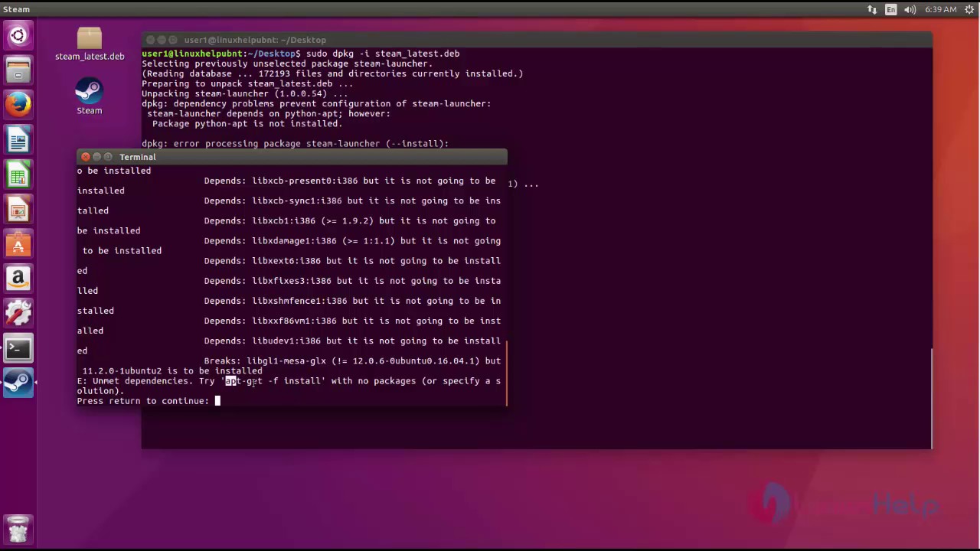This screenshot has width=980, height=551.
Task: Close the front Terminal window
Action: pyautogui.click(x=86, y=157)
